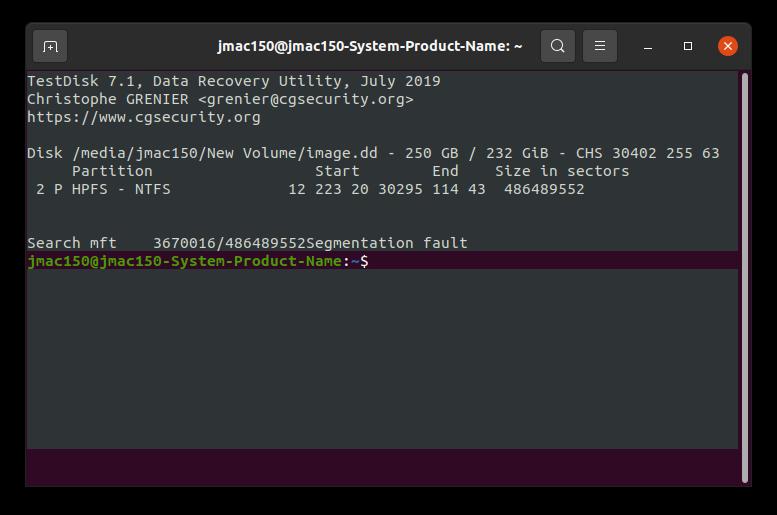Click the TestDisk 7.1 header line

(233, 81)
